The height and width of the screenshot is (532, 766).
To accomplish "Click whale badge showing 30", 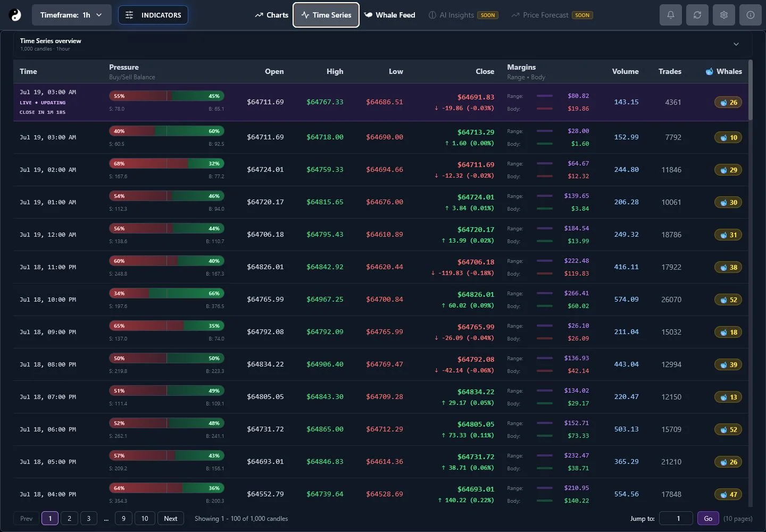I will tap(728, 202).
